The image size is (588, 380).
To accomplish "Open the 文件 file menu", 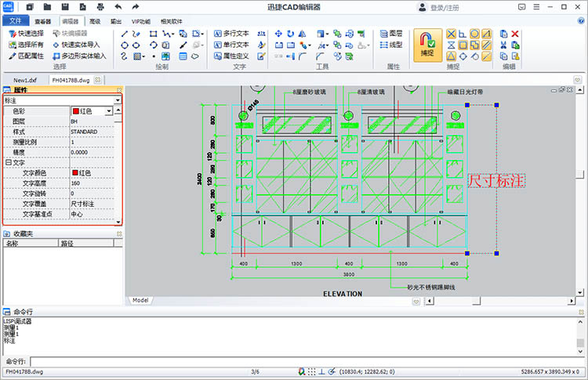I will click(x=15, y=21).
